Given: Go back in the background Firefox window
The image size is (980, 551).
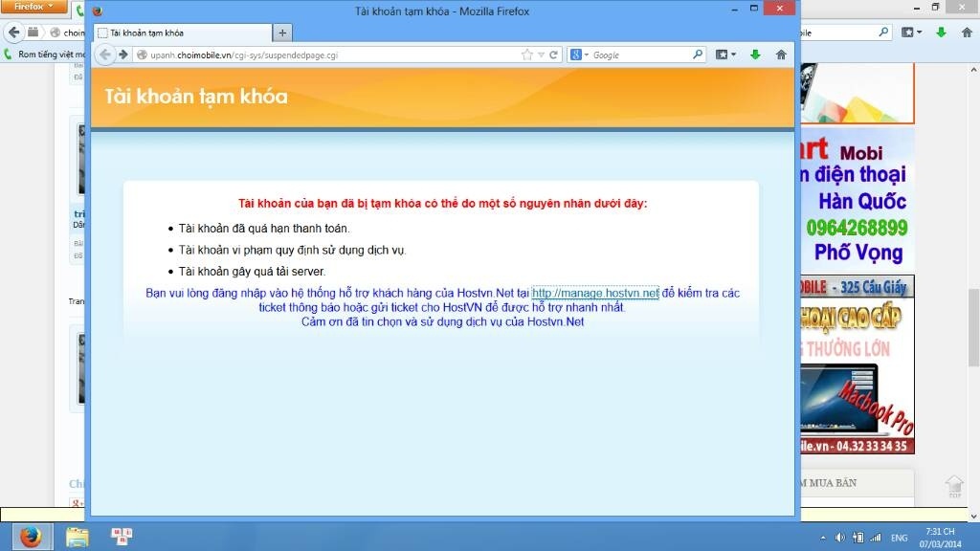Looking at the screenshot, I should 13,32.
